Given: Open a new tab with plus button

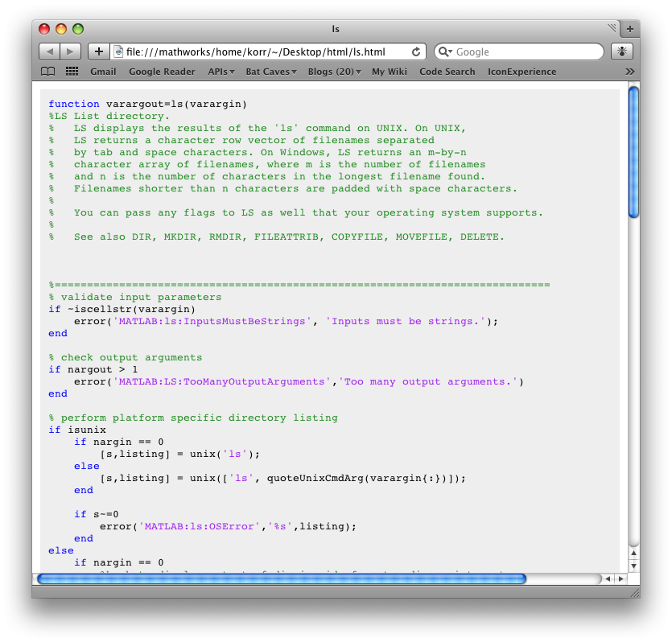Looking at the screenshot, I should click(x=629, y=29).
